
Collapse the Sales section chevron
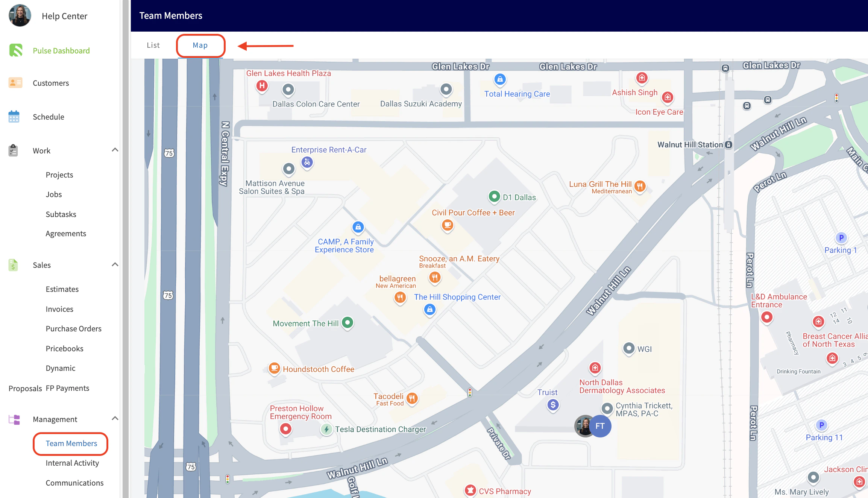pos(115,264)
